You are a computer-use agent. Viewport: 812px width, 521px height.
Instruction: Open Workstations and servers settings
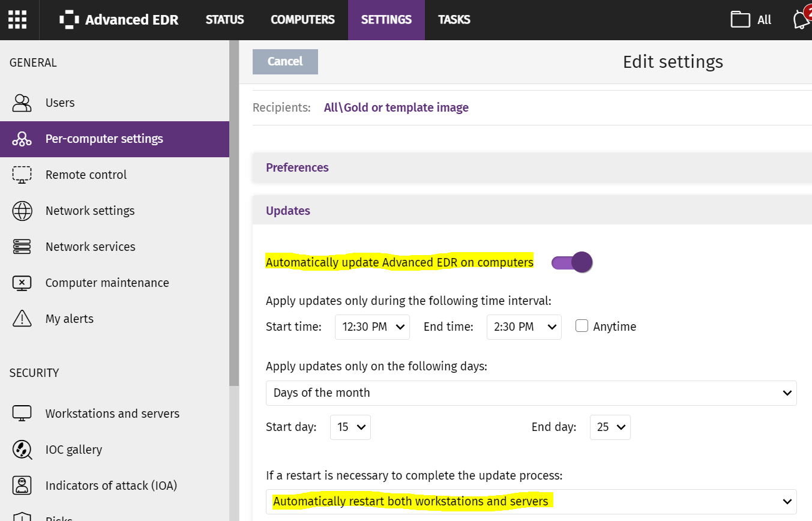tap(115, 414)
